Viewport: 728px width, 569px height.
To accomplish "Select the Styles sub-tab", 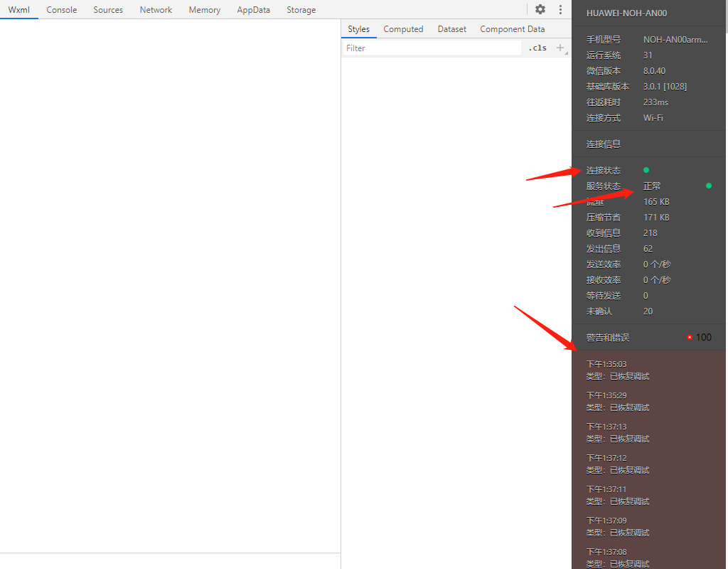I will (x=359, y=28).
